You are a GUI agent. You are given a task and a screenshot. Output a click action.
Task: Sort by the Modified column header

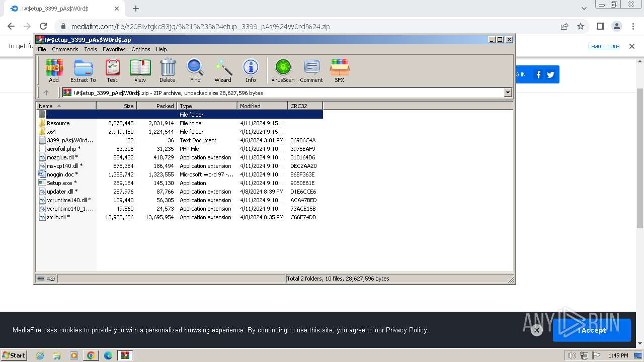click(x=262, y=106)
